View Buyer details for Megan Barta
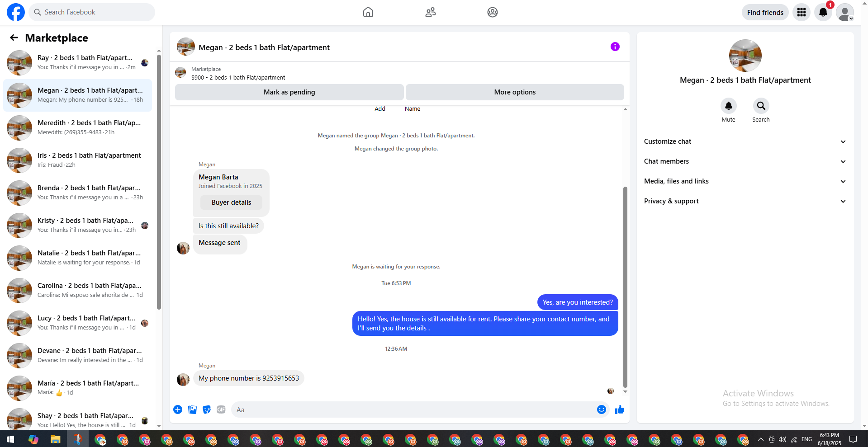 point(231,202)
